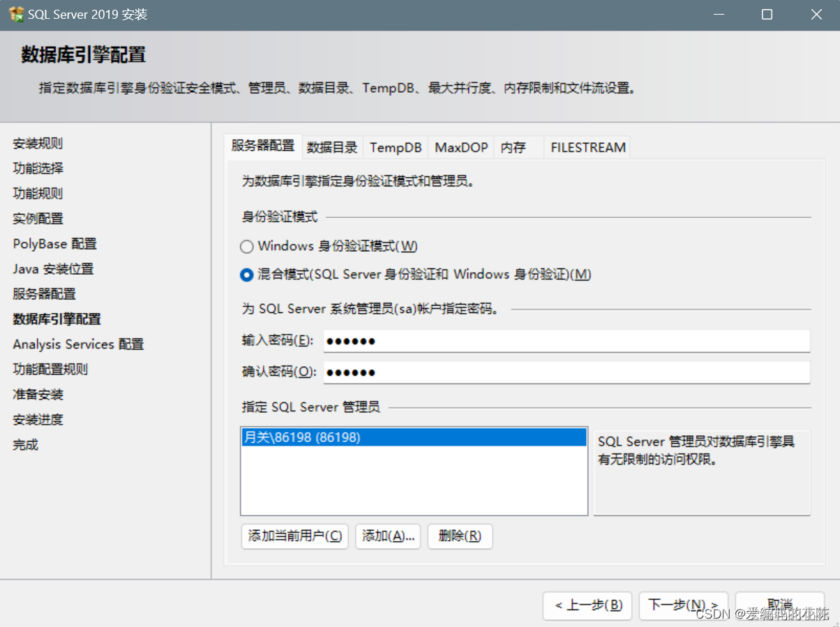The height and width of the screenshot is (627, 840).
Task: Select administrator entry 月关\86198 (86198)
Action: click(414, 437)
